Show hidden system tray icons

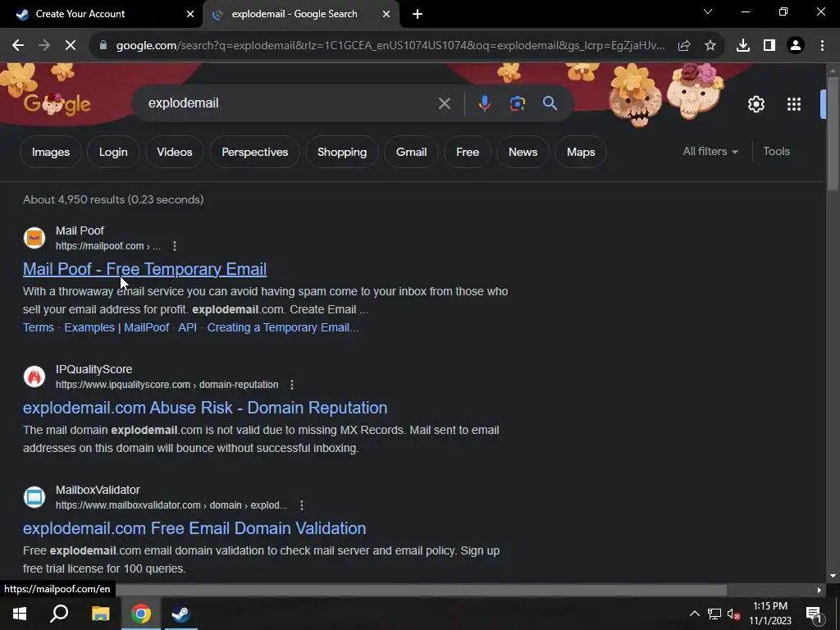point(694,614)
